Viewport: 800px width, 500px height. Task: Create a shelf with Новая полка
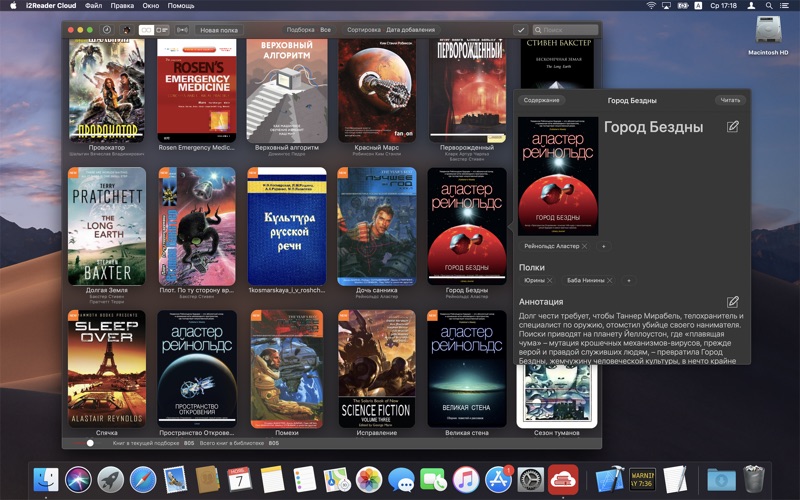coord(219,30)
